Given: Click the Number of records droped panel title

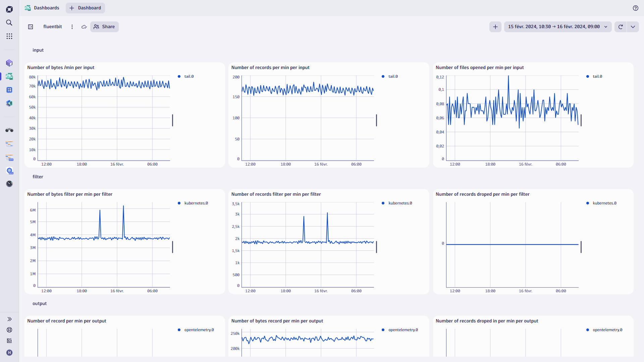Looking at the screenshot, I should click(x=482, y=194).
